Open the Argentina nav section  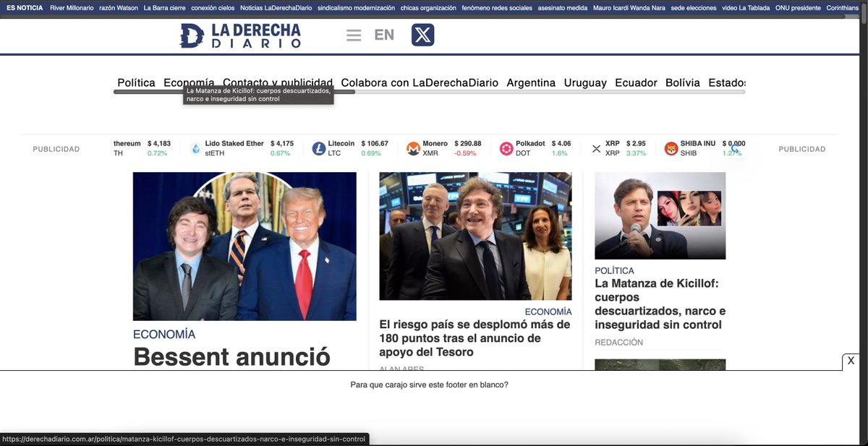click(531, 82)
